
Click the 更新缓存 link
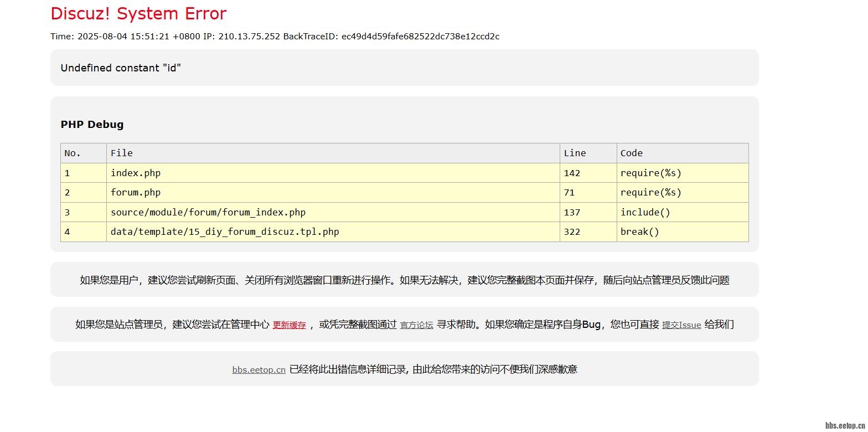click(289, 325)
